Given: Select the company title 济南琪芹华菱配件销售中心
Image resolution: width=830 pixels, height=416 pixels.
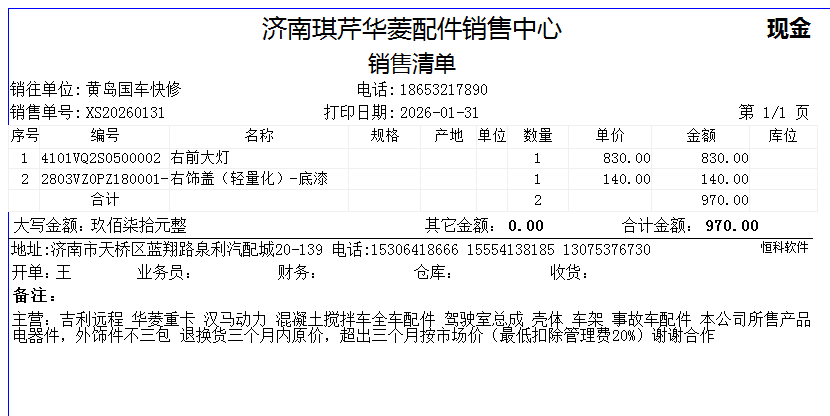Looking at the screenshot, I should pyautogui.click(x=411, y=29).
